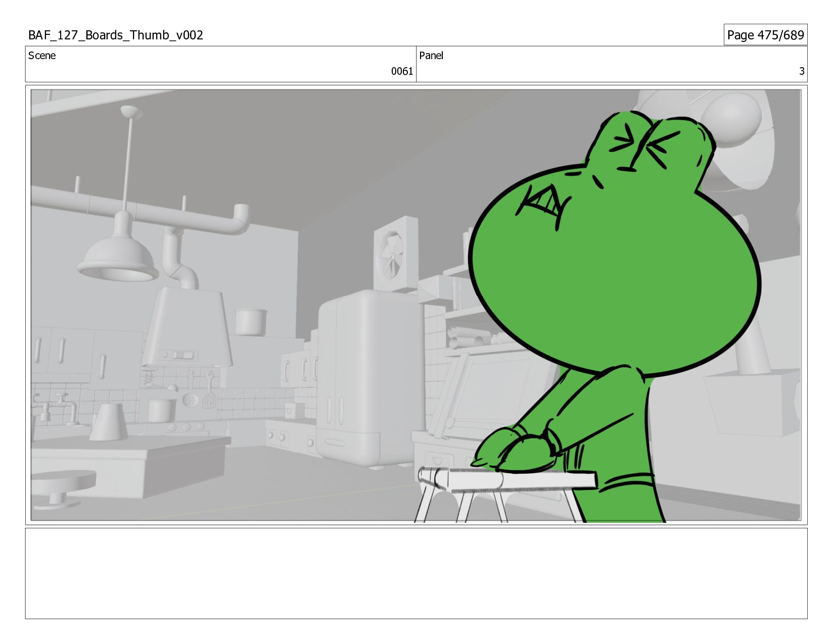Click the scene number 0061
Image resolution: width=834 pixels, height=644 pixels.
click(x=402, y=71)
